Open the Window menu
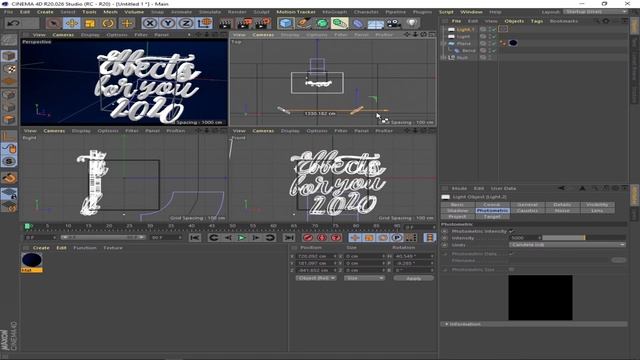The width and height of the screenshot is (640, 360). [x=471, y=12]
